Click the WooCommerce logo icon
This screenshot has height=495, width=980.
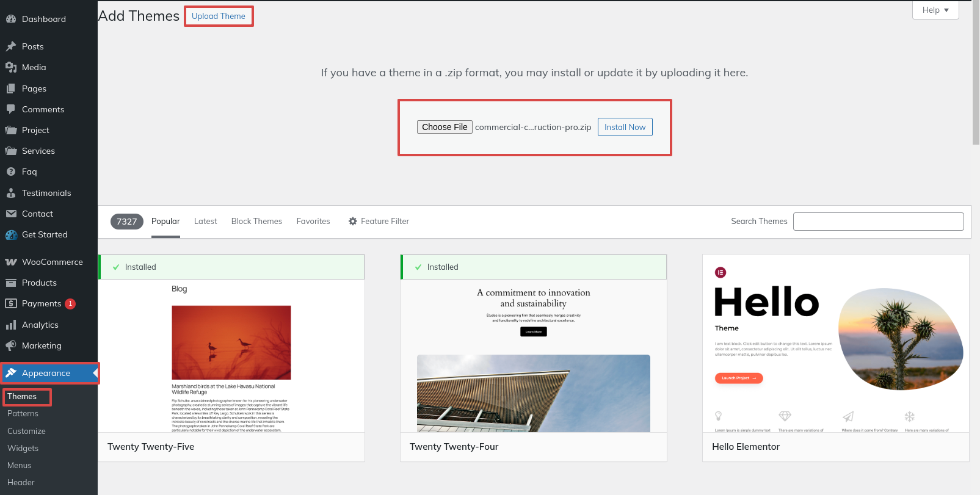[x=11, y=262]
